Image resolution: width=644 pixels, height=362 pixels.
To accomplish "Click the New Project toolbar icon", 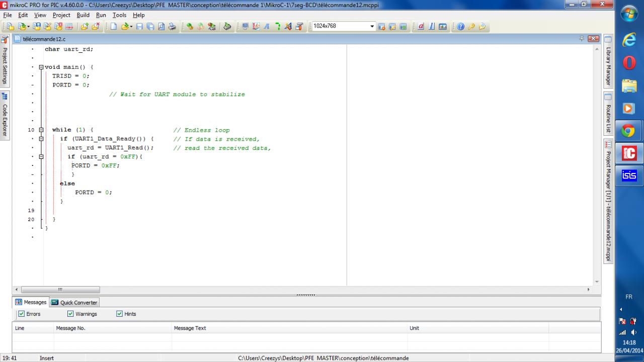I will pos(10,26).
